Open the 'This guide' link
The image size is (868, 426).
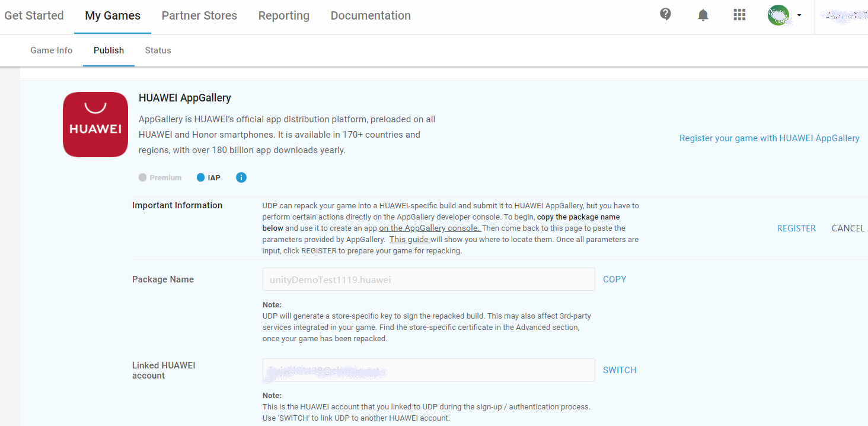(410, 240)
